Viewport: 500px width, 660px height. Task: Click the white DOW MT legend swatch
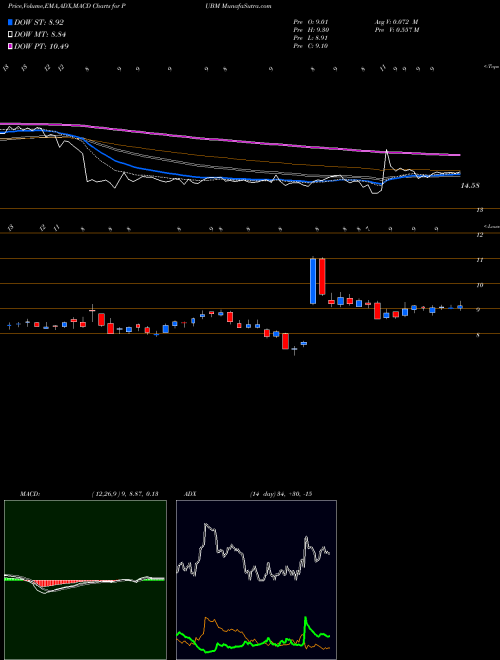click(x=10, y=35)
